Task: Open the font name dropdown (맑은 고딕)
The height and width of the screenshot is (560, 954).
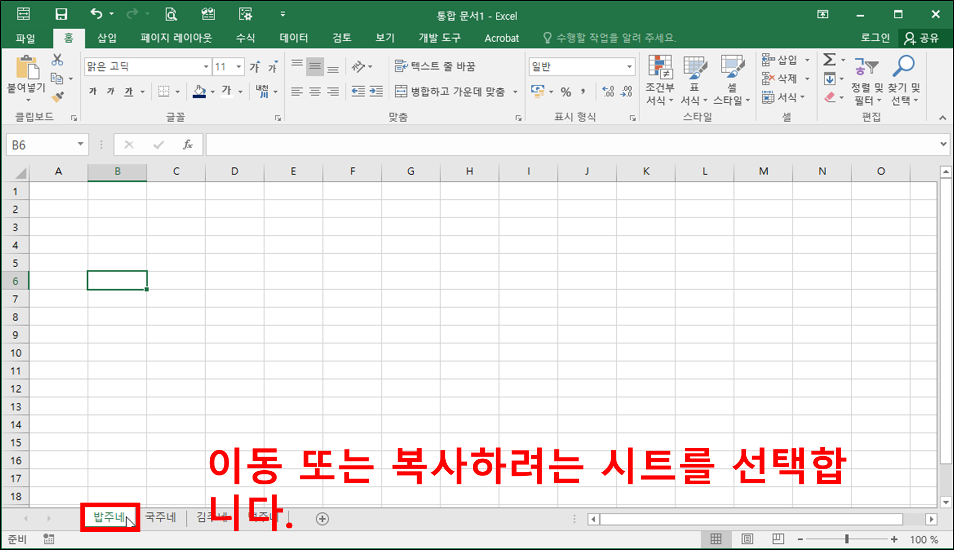Action: point(206,67)
